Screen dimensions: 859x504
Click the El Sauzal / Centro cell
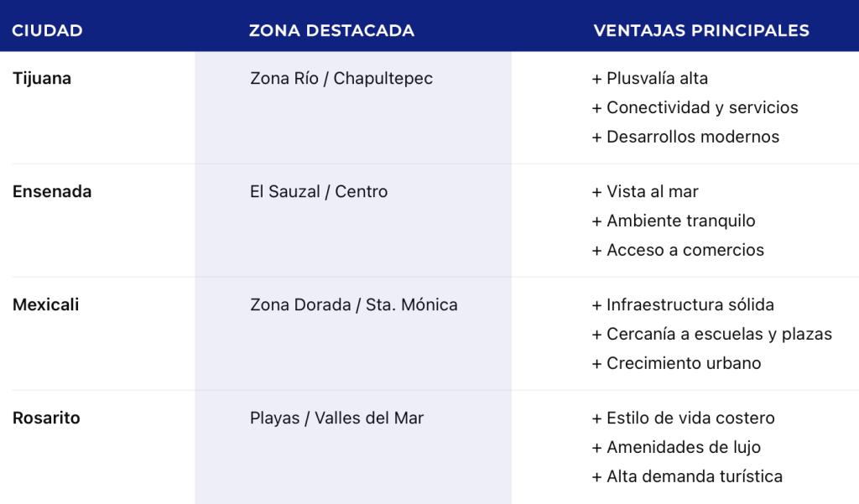point(319,192)
